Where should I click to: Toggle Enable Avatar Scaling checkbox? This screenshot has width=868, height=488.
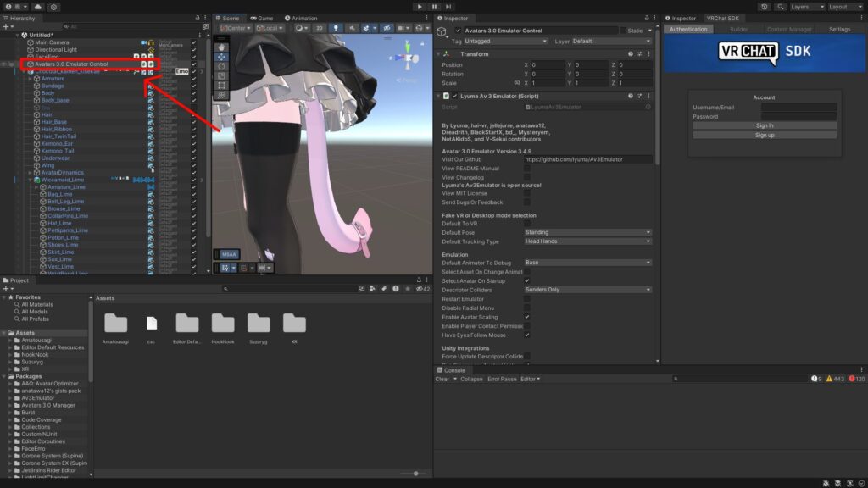click(527, 317)
